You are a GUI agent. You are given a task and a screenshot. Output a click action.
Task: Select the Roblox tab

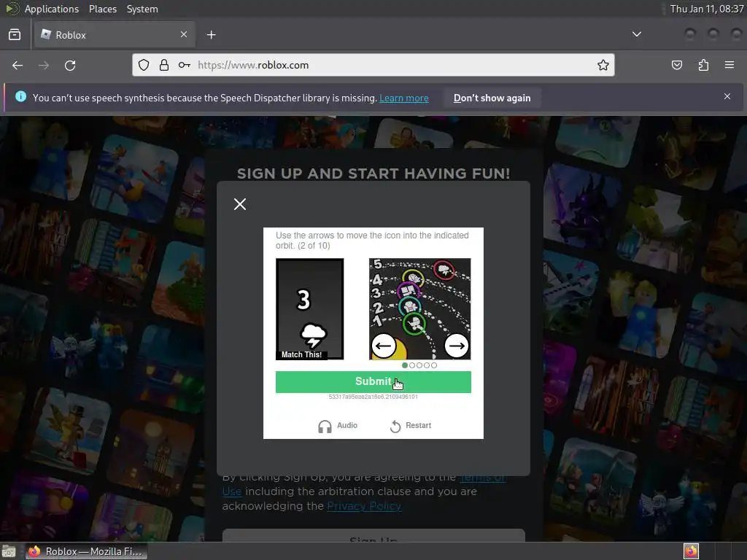coord(113,35)
